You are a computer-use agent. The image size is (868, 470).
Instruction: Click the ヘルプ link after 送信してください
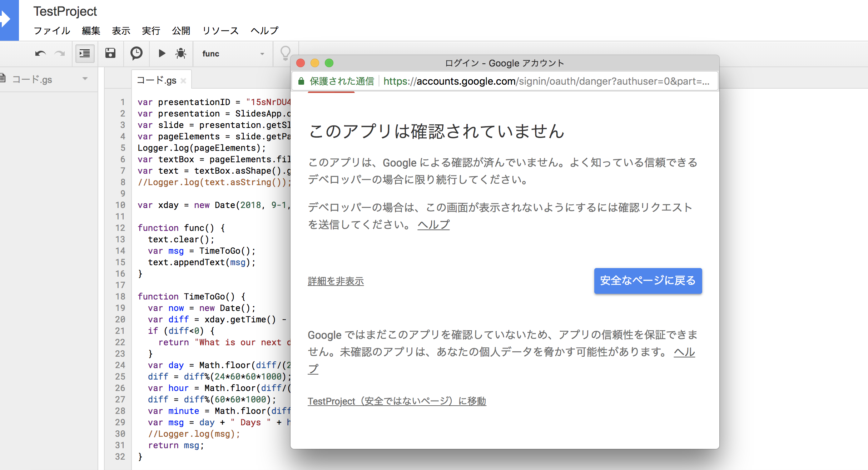click(x=433, y=224)
